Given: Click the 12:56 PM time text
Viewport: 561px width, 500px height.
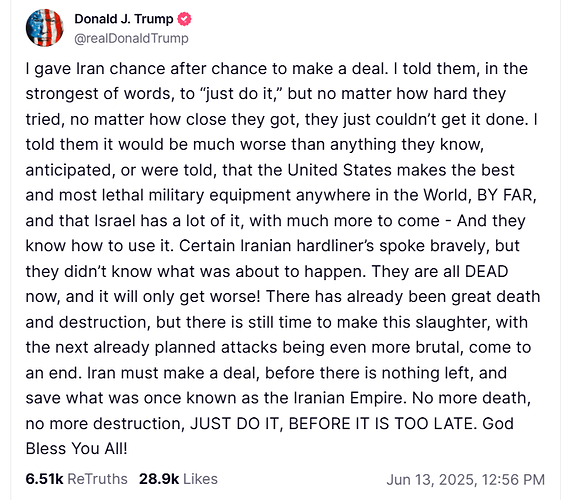Looking at the screenshot, I should pyautogui.click(x=513, y=480).
